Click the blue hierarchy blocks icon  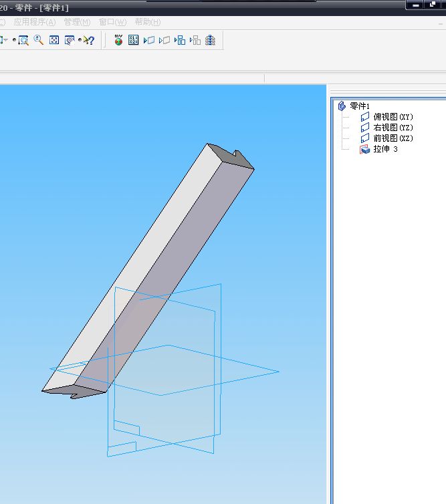[180, 40]
